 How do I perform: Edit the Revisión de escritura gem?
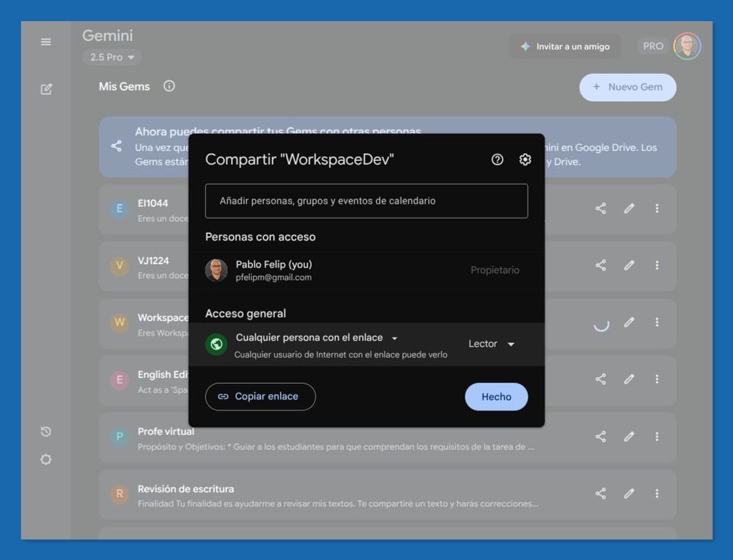point(629,493)
